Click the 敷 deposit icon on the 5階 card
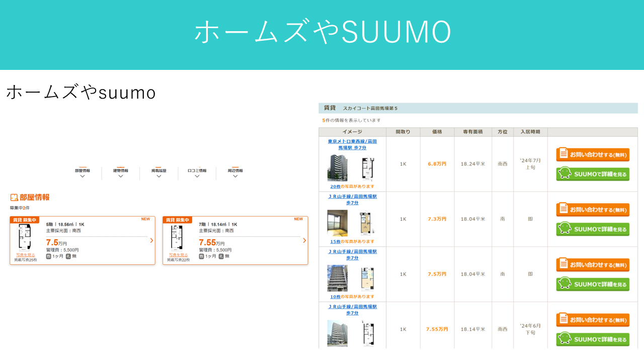This screenshot has width=644, height=362. (x=49, y=256)
